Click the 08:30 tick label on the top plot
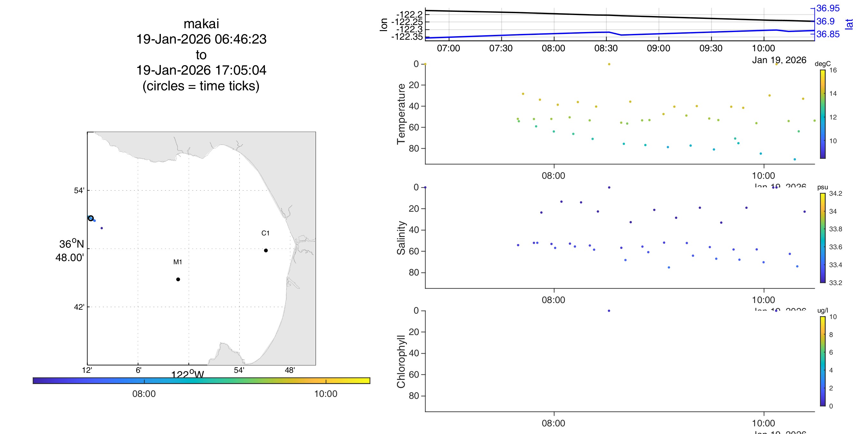This screenshot has height=434, width=868. click(606, 48)
